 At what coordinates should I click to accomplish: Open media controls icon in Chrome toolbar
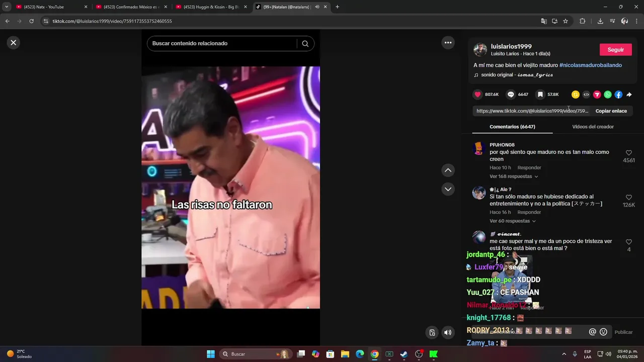[612, 21]
